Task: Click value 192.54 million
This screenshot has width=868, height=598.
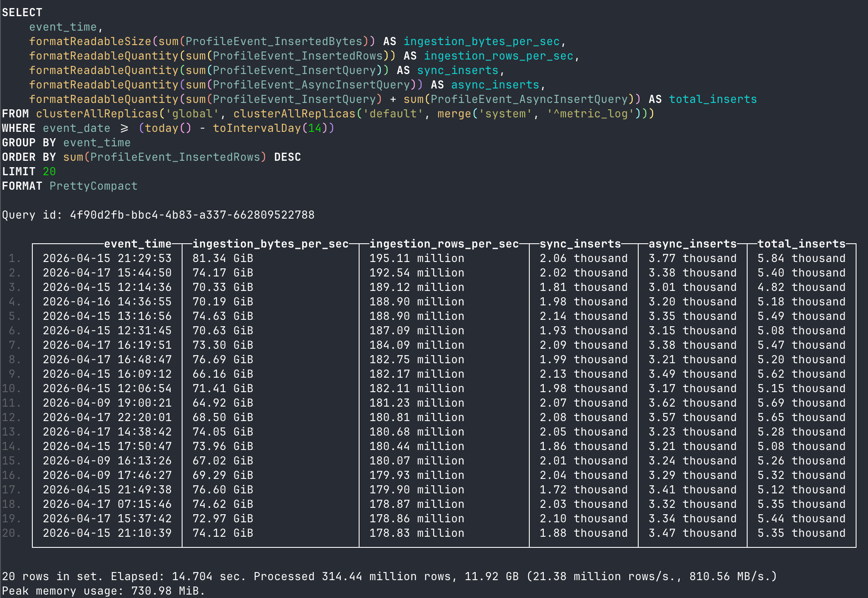Action: point(417,273)
